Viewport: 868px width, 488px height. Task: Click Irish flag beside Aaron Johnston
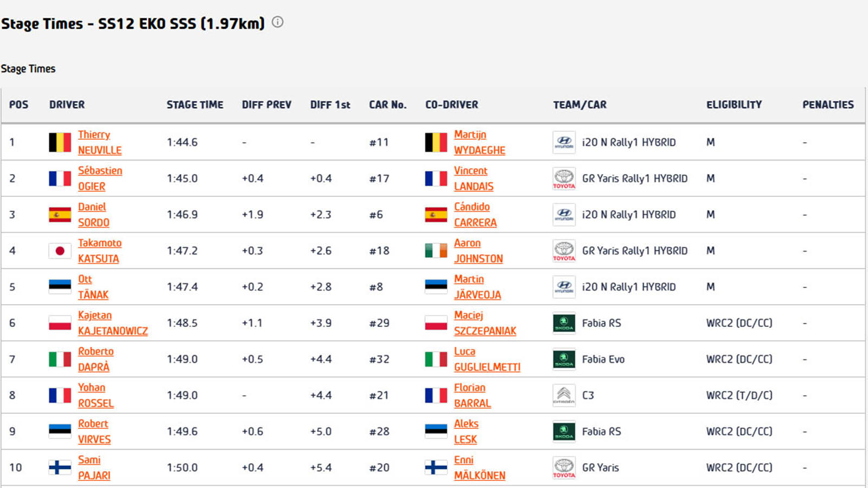(x=436, y=251)
